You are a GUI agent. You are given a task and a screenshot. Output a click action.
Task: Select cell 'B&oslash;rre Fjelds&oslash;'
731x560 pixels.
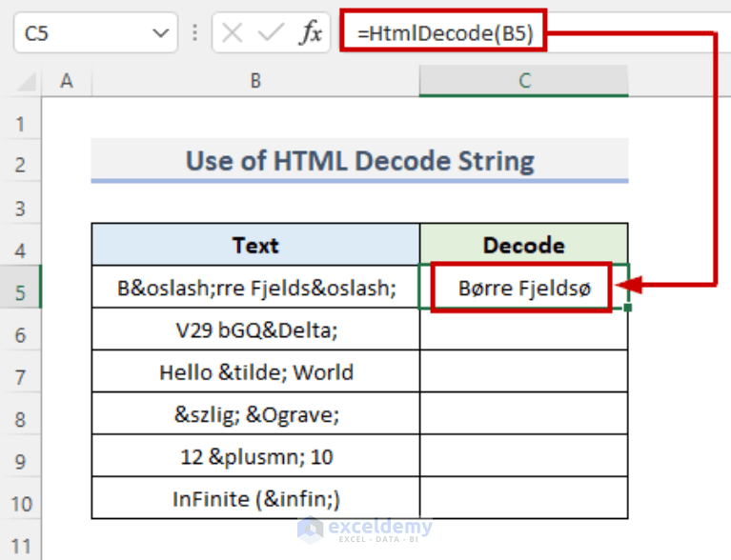point(255,287)
